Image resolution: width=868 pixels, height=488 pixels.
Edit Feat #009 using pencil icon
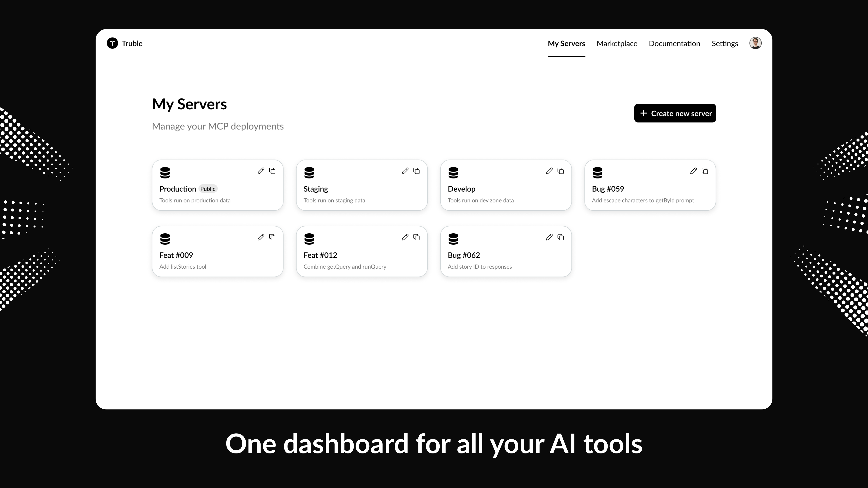261,237
